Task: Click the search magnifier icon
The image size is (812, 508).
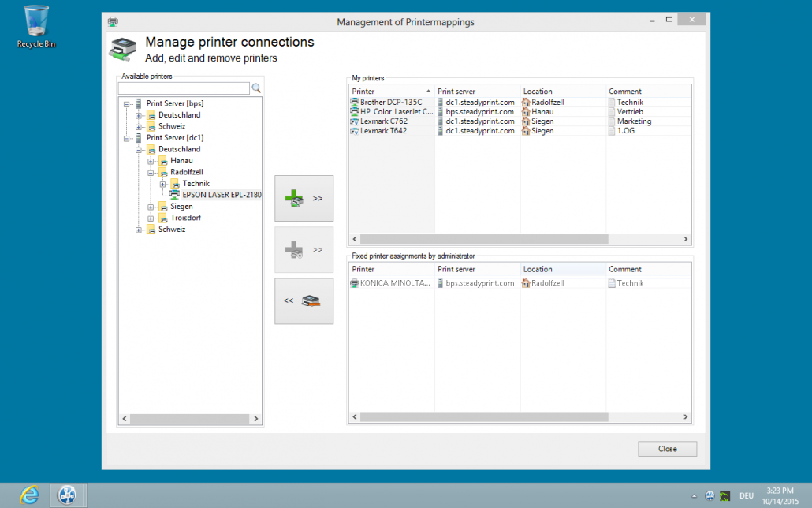Action: pos(256,88)
